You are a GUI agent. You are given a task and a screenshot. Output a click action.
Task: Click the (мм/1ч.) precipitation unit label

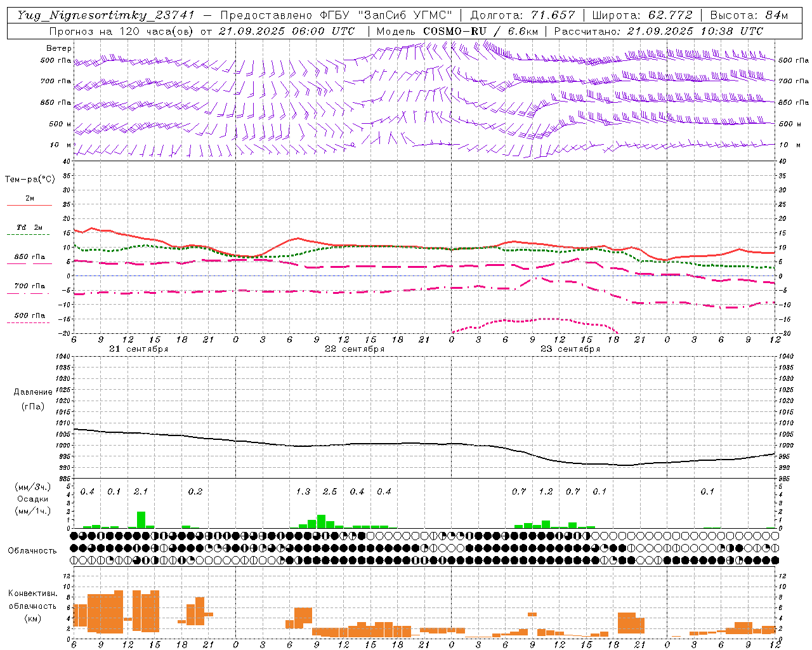click(x=33, y=511)
